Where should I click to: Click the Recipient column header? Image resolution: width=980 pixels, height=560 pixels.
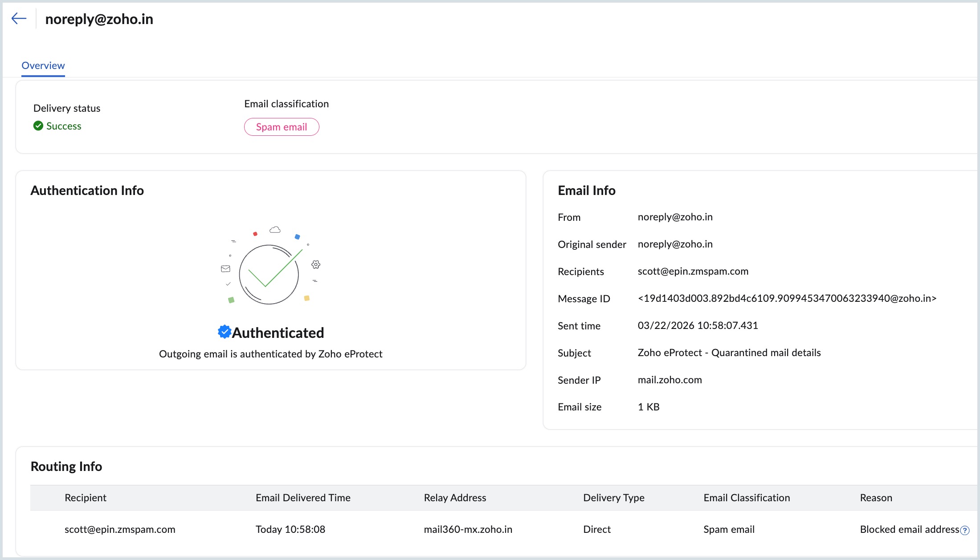click(86, 498)
